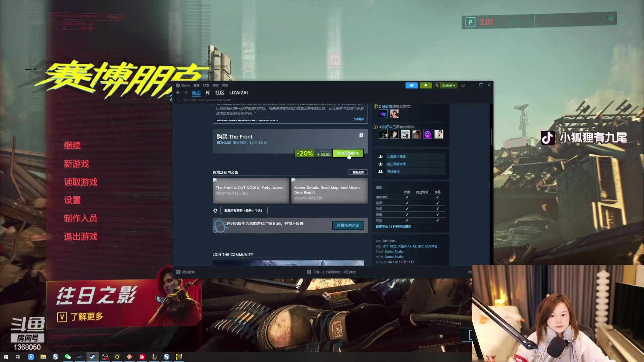Click the Steam logo menu icon

(178, 85)
